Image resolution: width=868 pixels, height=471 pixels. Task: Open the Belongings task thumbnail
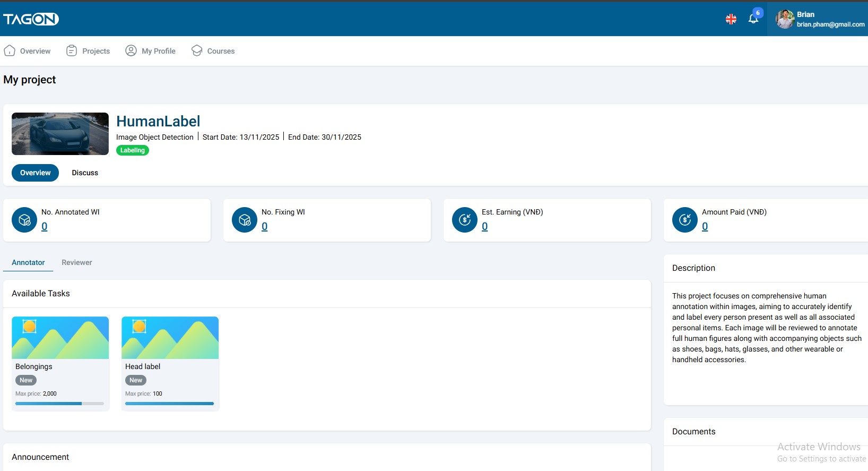click(x=60, y=338)
